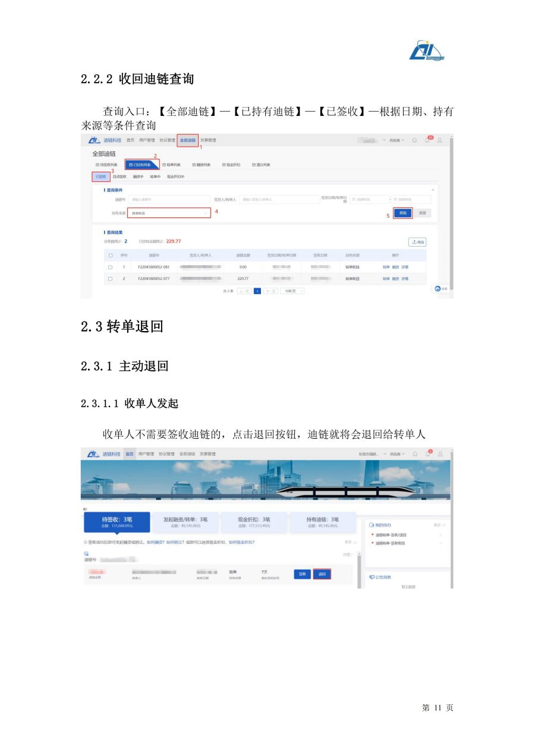
Task: Open 持有来源 dropdown showing 转单收回
Action: pyautogui.click(x=169, y=213)
